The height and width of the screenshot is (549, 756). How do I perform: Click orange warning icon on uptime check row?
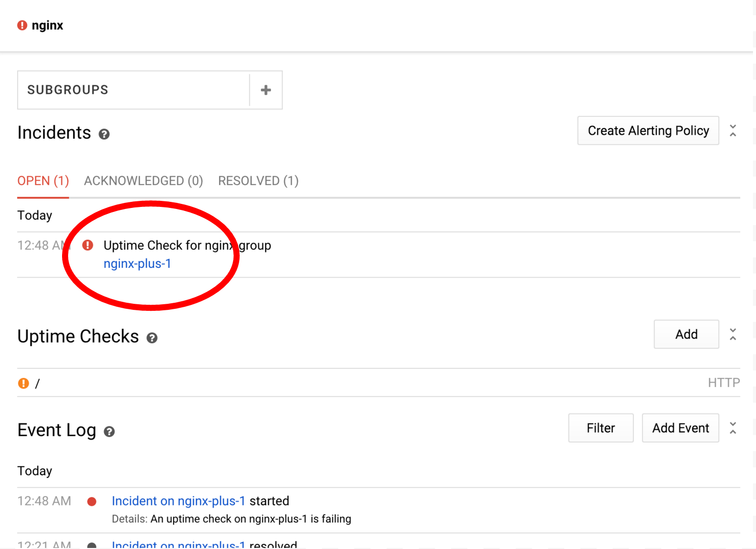pos(23,383)
